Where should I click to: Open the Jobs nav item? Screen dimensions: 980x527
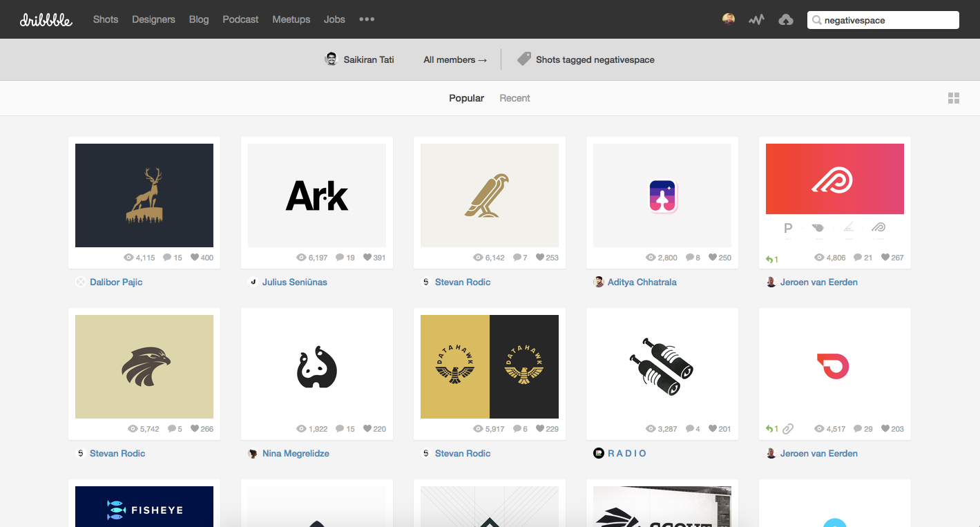click(x=334, y=19)
